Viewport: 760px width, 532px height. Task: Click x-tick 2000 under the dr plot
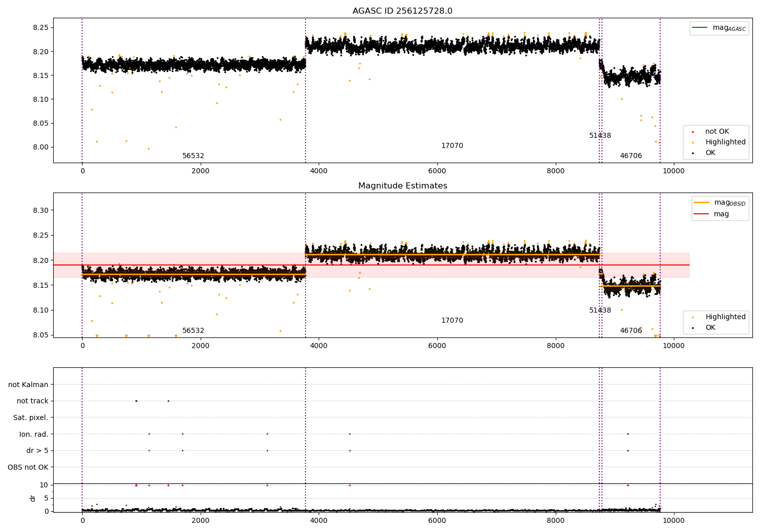point(201,520)
